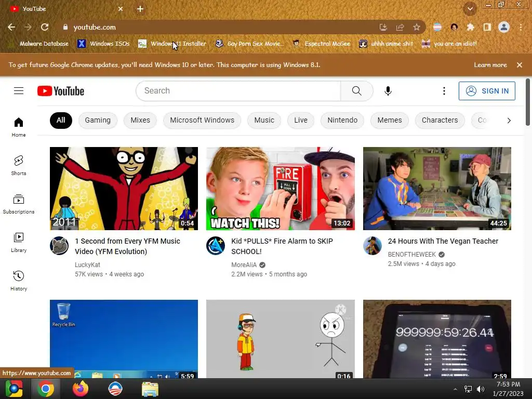The height and width of the screenshot is (399, 532).
Task: Open 'uhhh anime shit' bookmark
Action: (387, 44)
